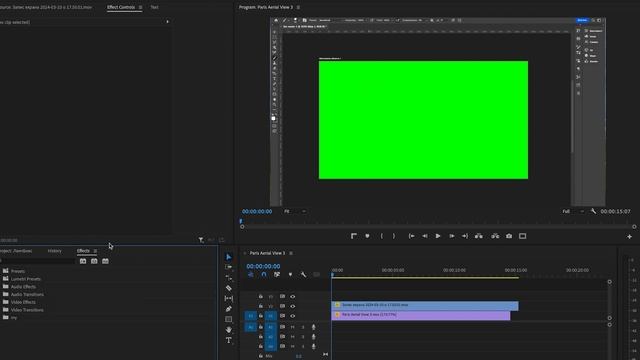Enable voice-over record on A1
Screen dimensions: 640x360
pos(313,327)
